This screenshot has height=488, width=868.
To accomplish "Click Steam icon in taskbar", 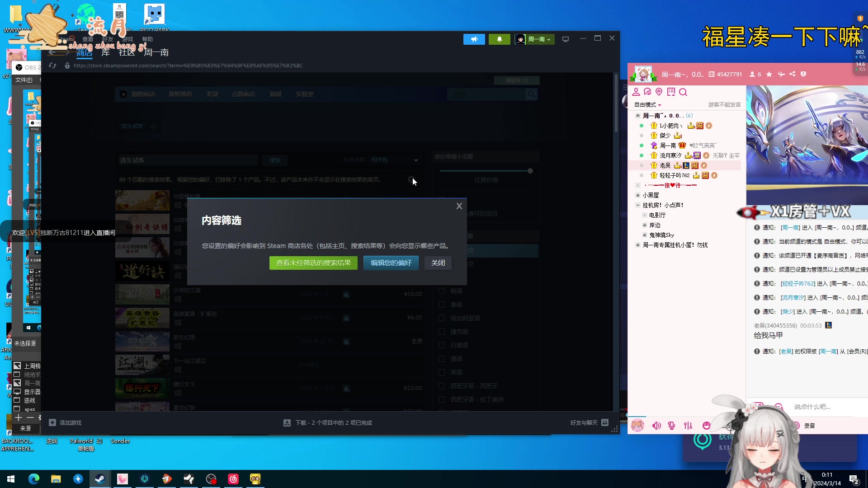I will point(100,479).
